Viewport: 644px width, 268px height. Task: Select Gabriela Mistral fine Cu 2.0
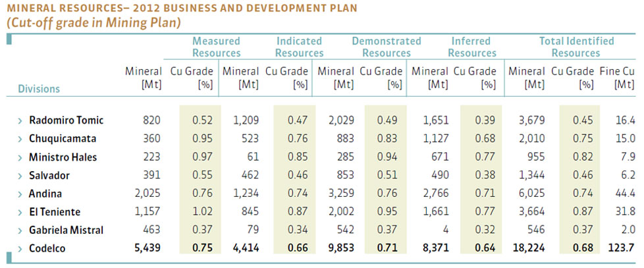(628, 230)
